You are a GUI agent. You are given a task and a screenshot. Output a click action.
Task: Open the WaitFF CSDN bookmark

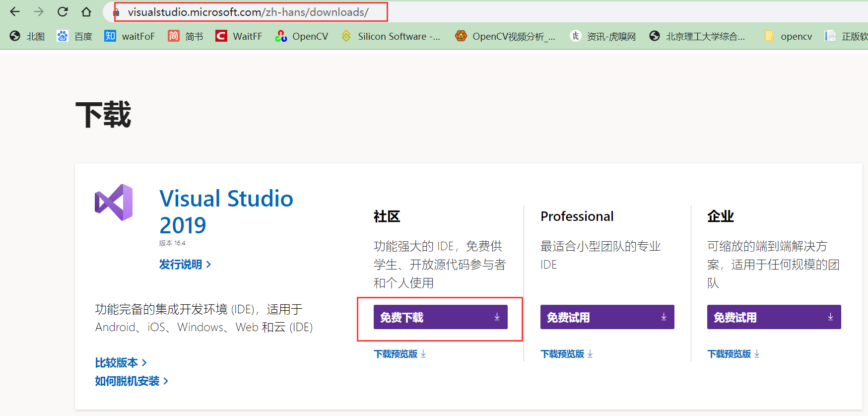(239, 36)
